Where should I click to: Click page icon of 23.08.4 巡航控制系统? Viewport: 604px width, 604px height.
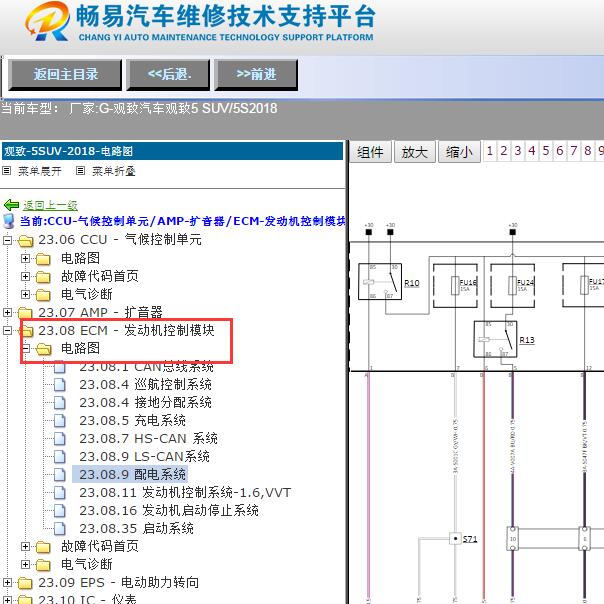point(60,384)
